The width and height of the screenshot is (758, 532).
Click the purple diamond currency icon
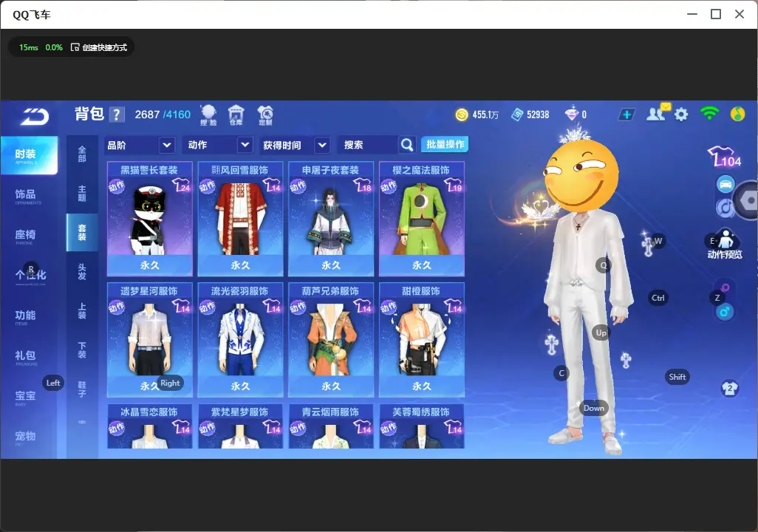(x=571, y=114)
